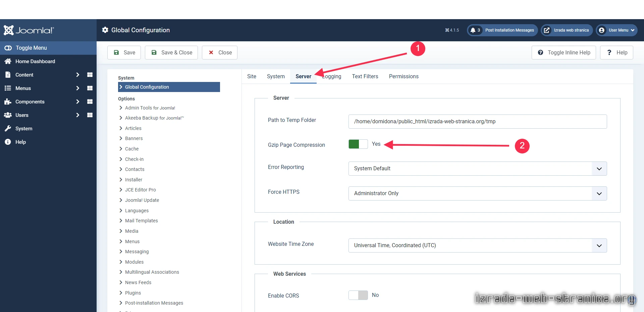This screenshot has width=644, height=312.
Task: Click the Joomla! logo
Action: [29, 30]
